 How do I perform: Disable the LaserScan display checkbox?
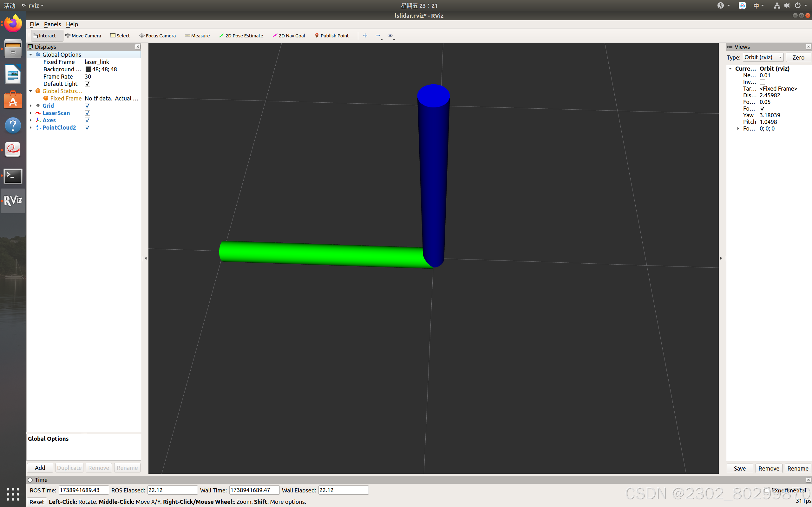(x=87, y=113)
